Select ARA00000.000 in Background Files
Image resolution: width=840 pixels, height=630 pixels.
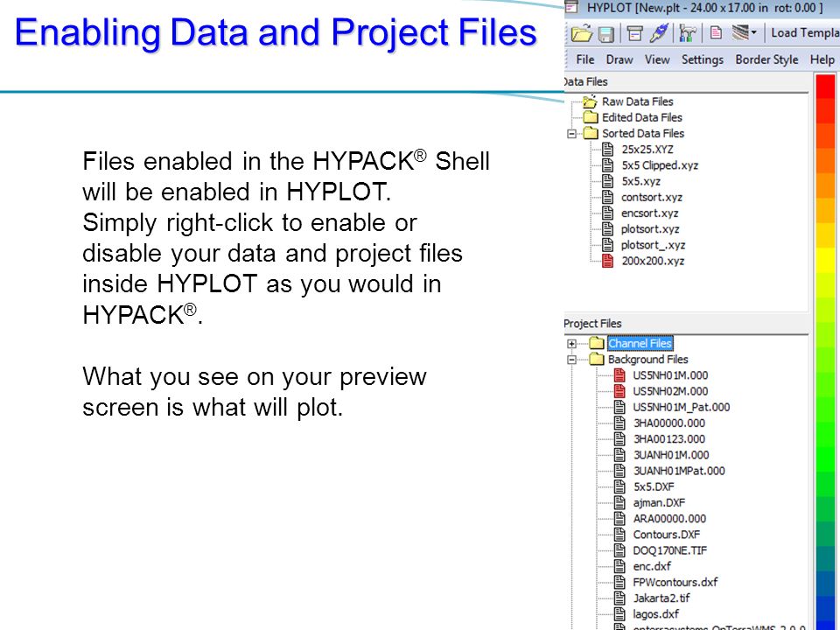669,519
